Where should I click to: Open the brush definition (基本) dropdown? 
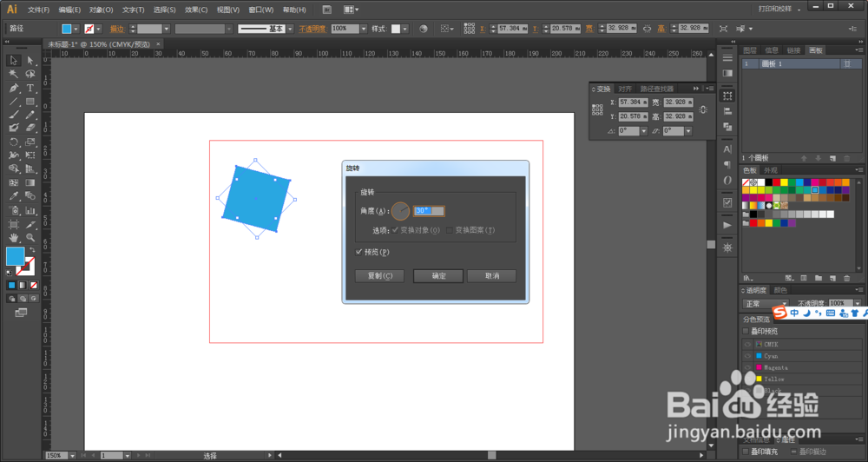point(290,29)
